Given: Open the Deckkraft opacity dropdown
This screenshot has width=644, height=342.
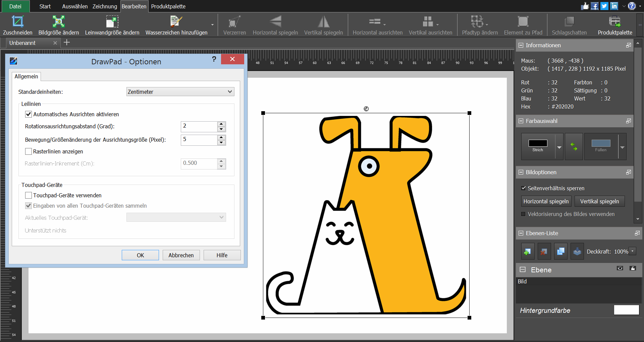Looking at the screenshot, I should point(633,251).
